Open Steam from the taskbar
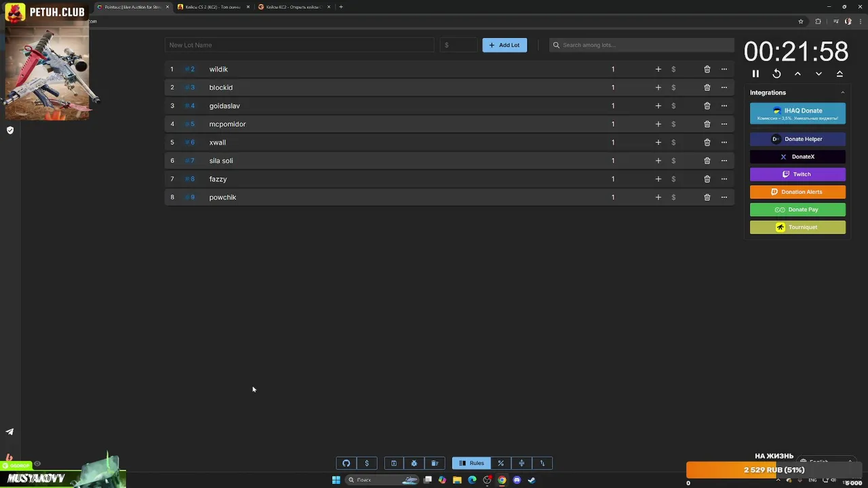868x488 pixels. coord(532,480)
